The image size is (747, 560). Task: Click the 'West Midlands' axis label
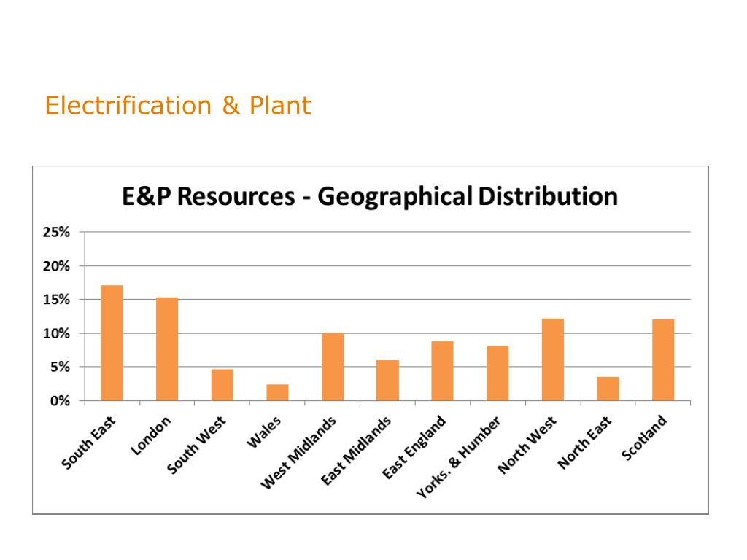tap(298, 452)
